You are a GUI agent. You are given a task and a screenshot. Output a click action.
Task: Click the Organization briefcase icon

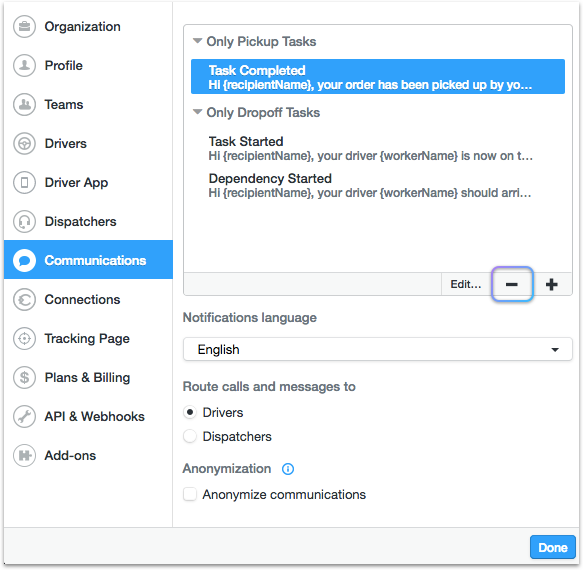(25, 27)
